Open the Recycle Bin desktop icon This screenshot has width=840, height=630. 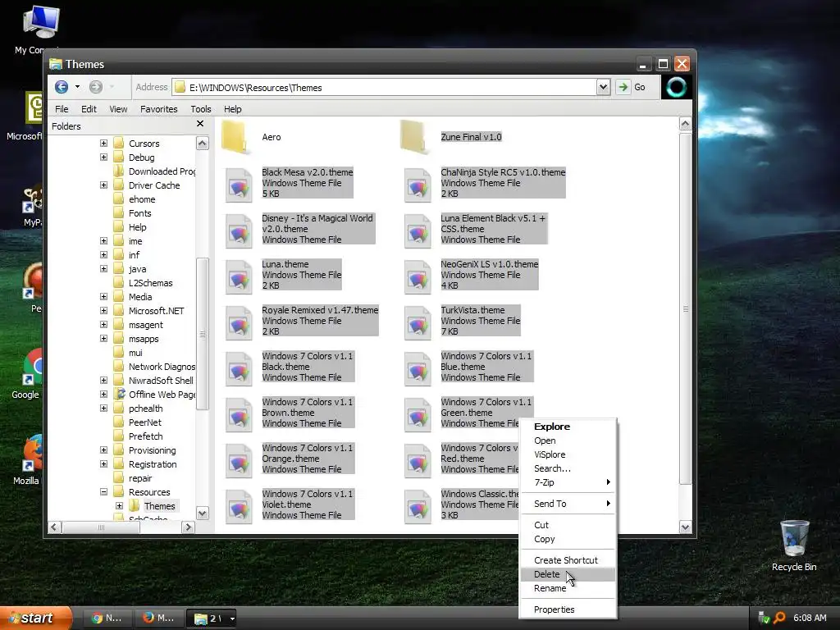point(794,545)
